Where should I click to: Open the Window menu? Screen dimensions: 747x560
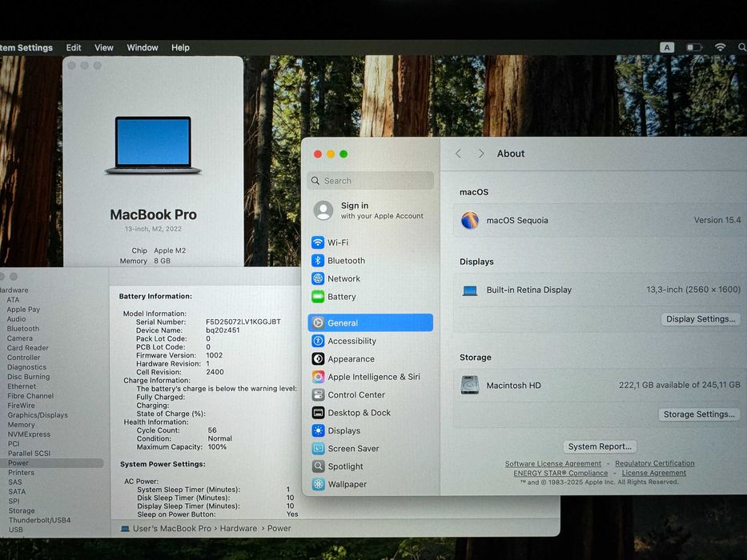click(143, 48)
